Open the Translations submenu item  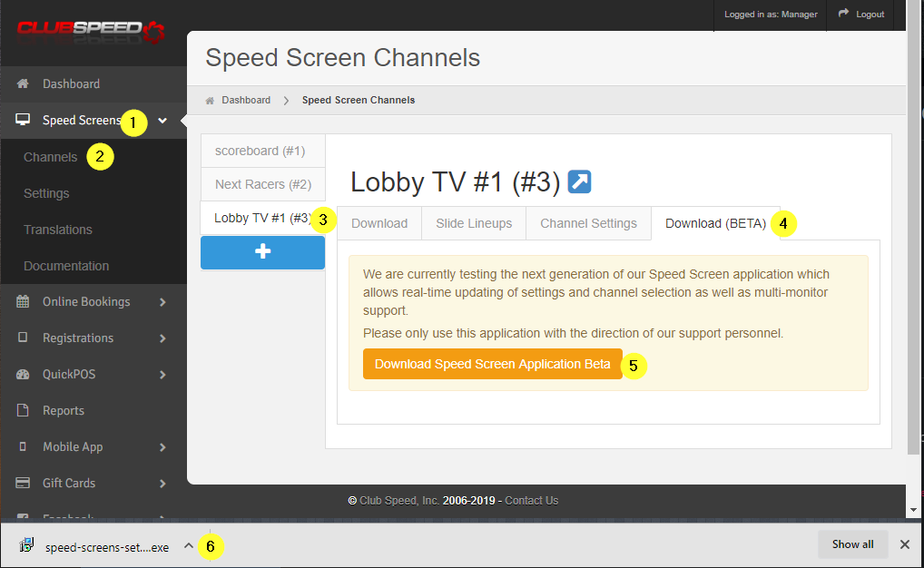(x=58, y=230)
